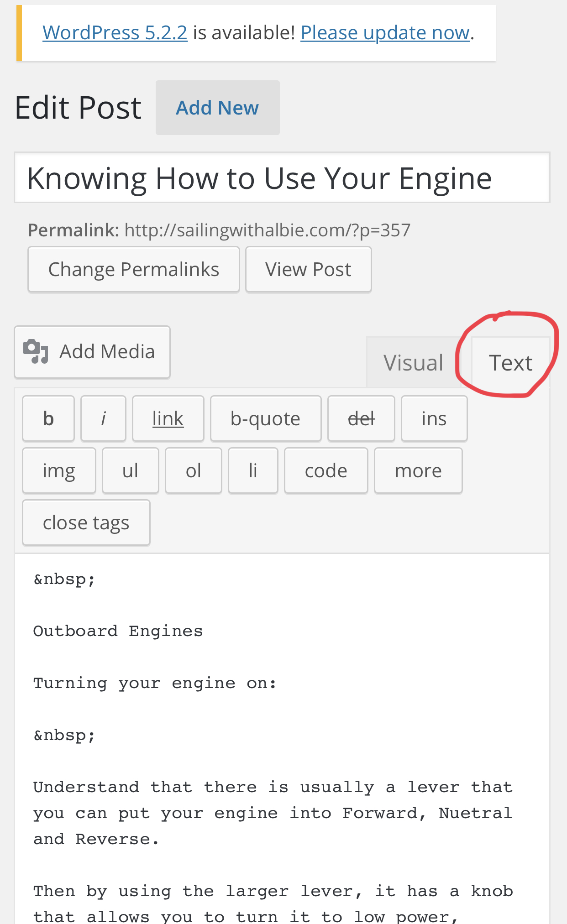Image resolution: width=567 pixels, height=924 pixels.
Task: Insert ordered list with ol button
Action: [x=194, y=470]
